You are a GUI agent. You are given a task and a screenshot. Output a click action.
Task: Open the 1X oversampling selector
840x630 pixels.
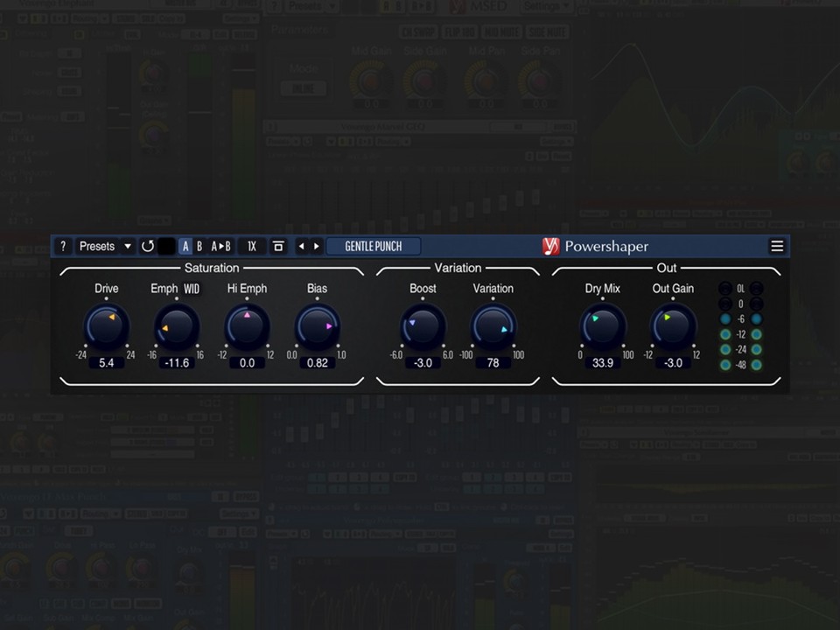pos(252,247)
